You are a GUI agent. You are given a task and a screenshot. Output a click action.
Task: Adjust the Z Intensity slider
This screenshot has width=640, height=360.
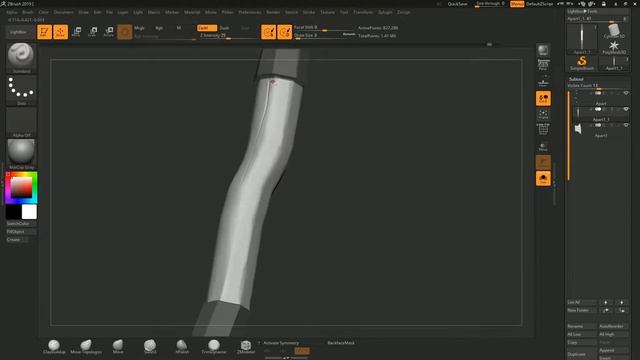coord(227,36)
